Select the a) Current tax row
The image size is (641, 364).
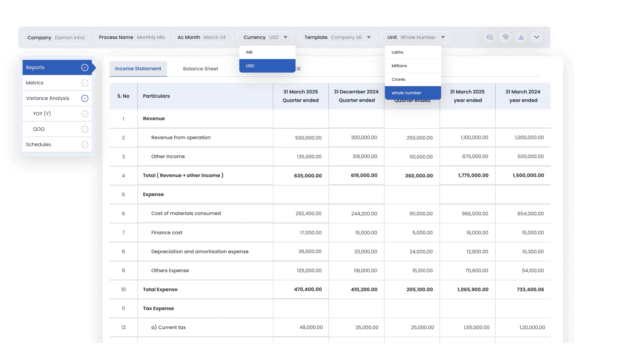(168, 327)
